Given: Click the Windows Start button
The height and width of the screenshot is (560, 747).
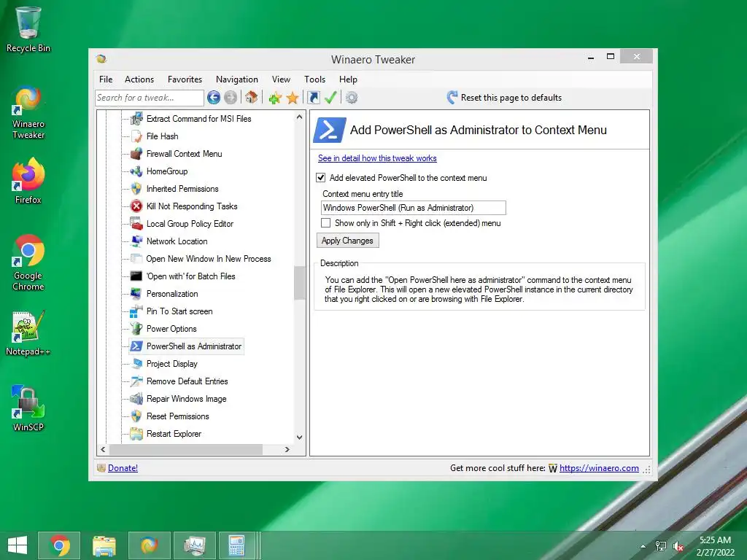Looking at the screenshot, I should point(18,545).
